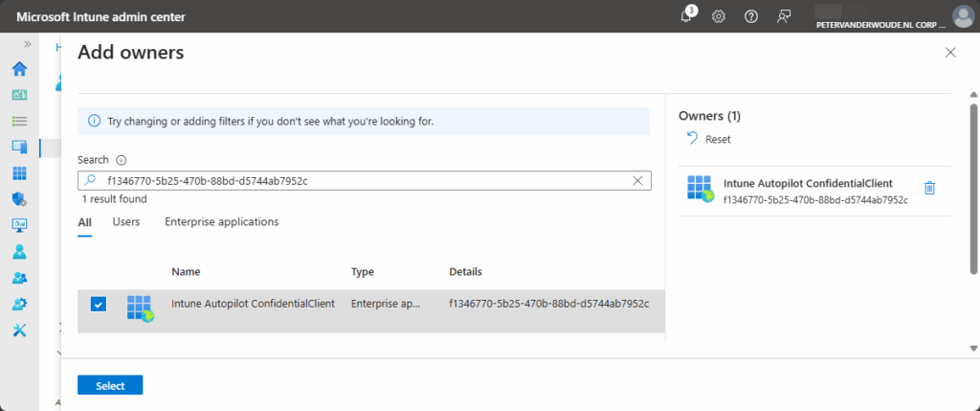Uncheck the Intune Autopilot ConfidentialClient checkbox

(x=99, y=305)
